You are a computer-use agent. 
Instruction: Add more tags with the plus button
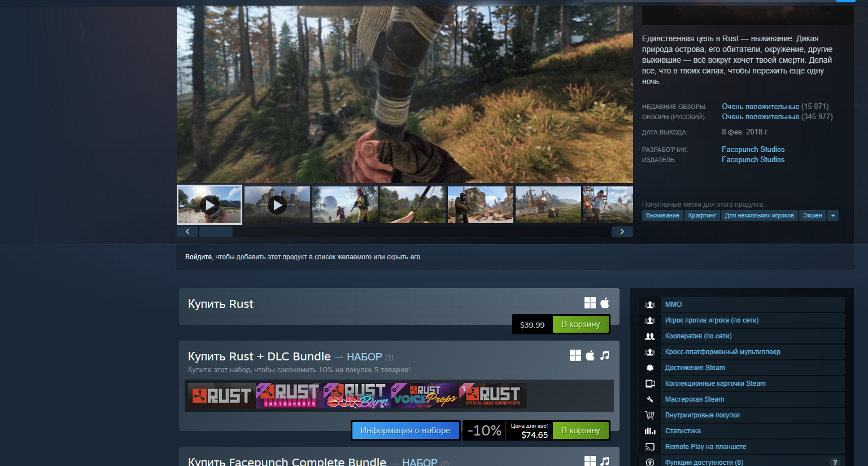832,215
